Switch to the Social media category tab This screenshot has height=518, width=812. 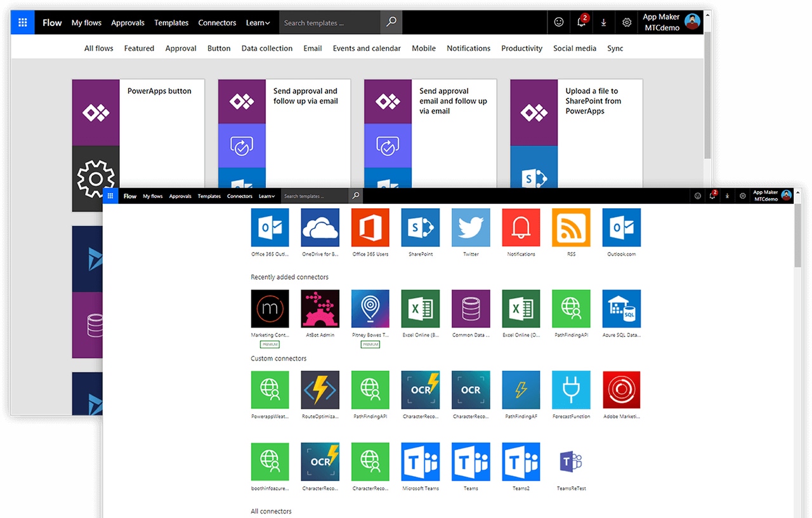pyautogui.click(x=574, y=48)
